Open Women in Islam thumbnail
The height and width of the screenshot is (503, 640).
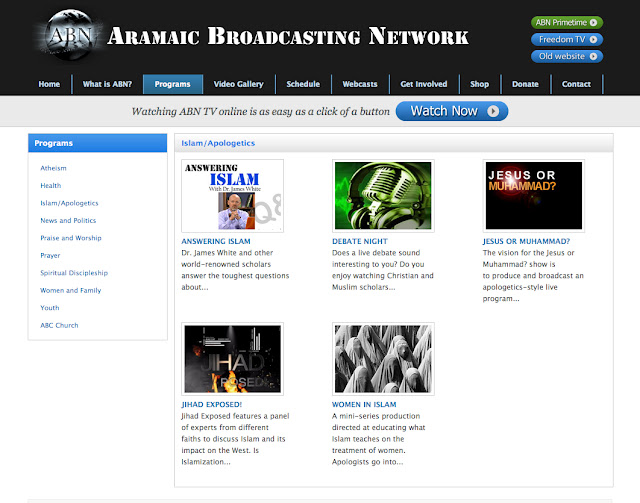point(383,359)
